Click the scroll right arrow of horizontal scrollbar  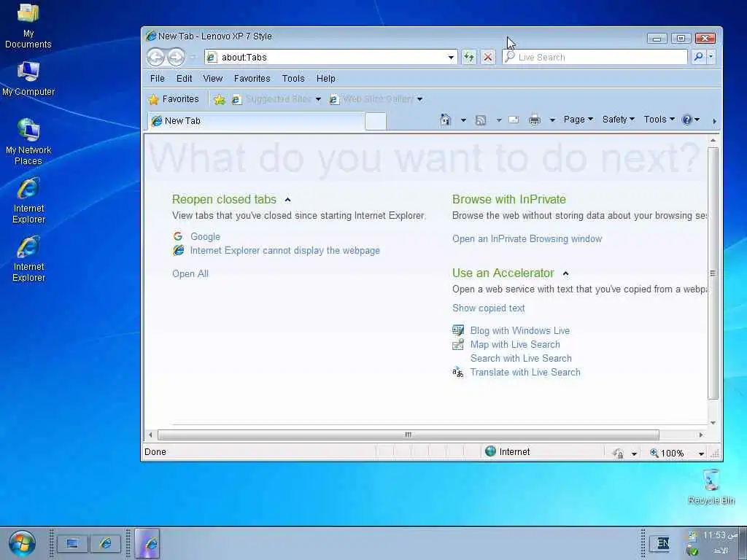(700, 435)
